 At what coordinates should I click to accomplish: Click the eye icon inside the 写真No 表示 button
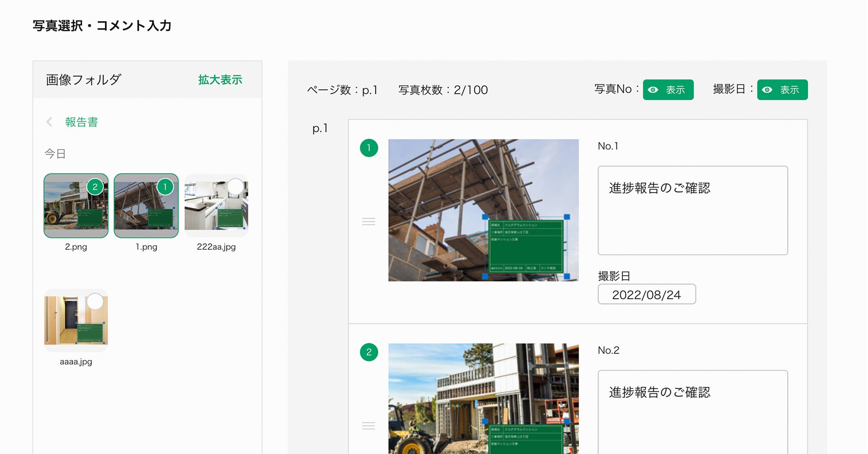click(653, 90)
